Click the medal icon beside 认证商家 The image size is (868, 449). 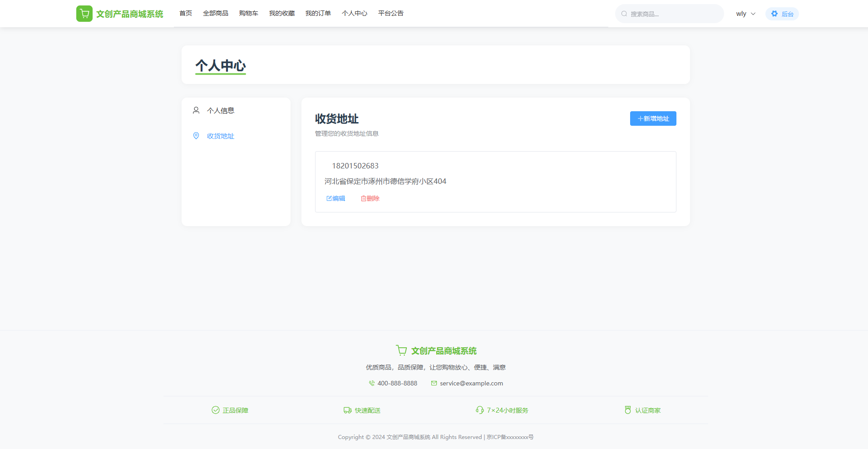click(x=628, y=410)
